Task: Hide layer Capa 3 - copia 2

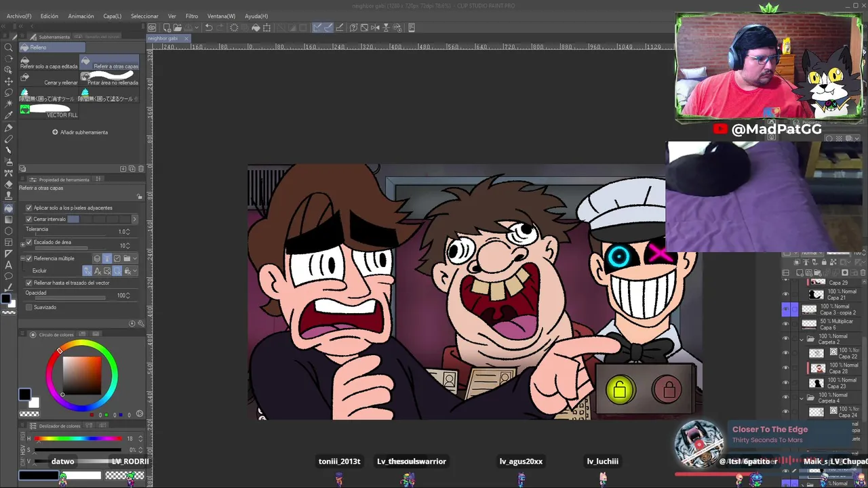Action: point(785,309)
